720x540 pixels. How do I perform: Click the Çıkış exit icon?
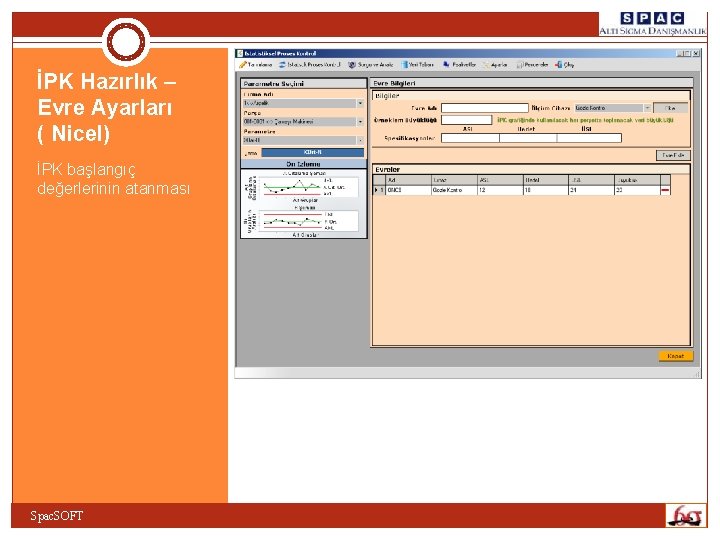click(x=558, y=65)
